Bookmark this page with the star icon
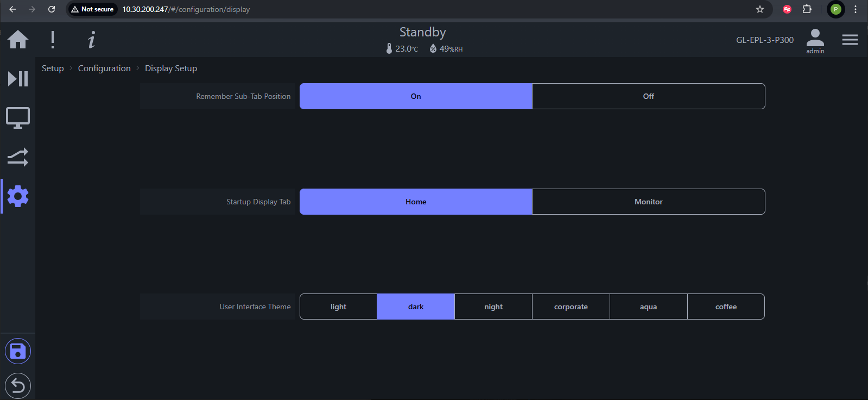The height and width of the screenshot is (400, 868). coord(760,9)
